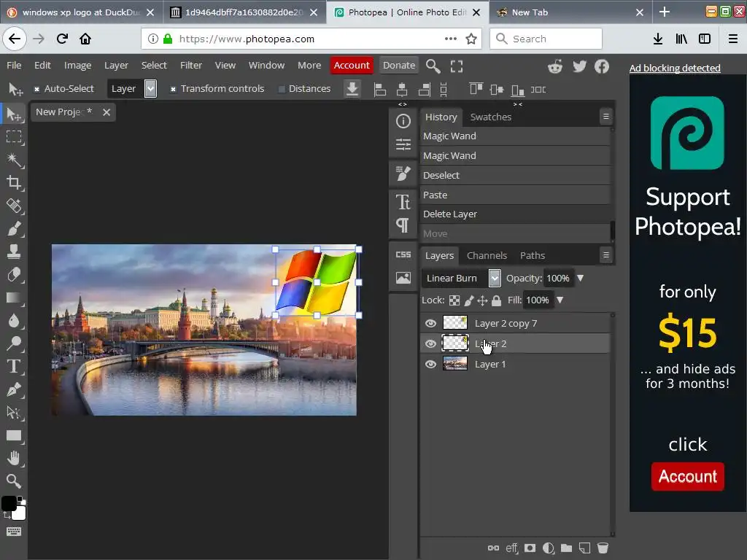
Task: Select the Brush tool
Action: pyautogui.click(x=14, y=228)
